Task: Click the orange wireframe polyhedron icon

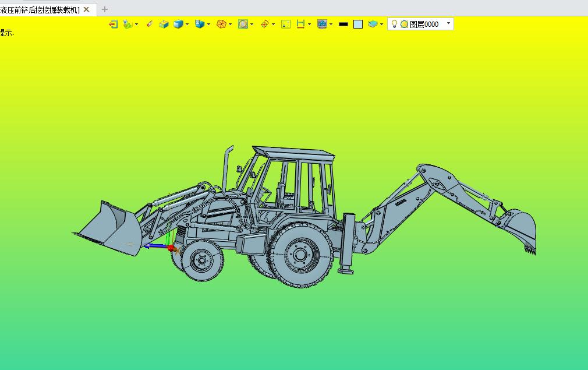Action: tap(221, 24)
